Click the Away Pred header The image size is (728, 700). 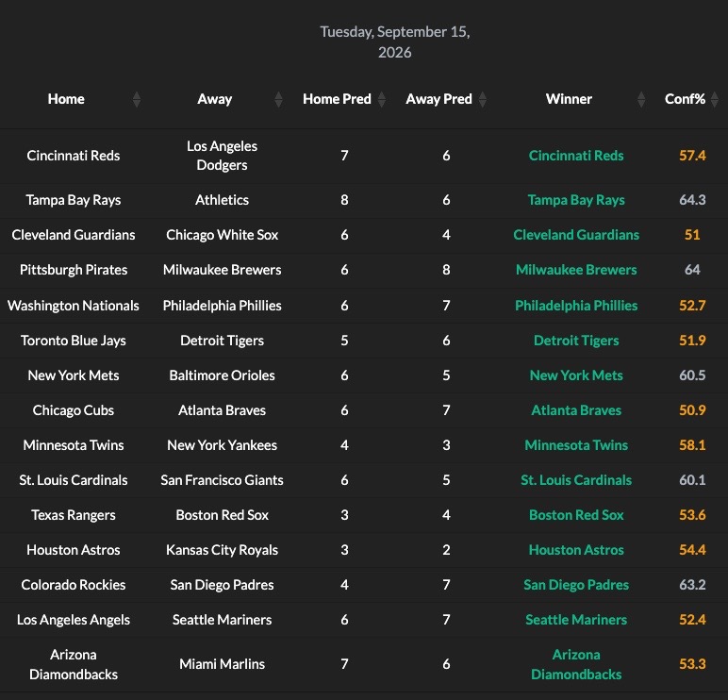tap(438, 99)
